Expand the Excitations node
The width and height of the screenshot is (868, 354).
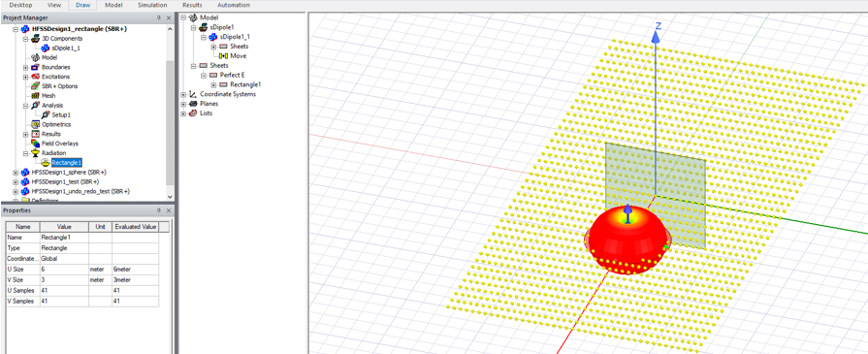click(25, 77)
